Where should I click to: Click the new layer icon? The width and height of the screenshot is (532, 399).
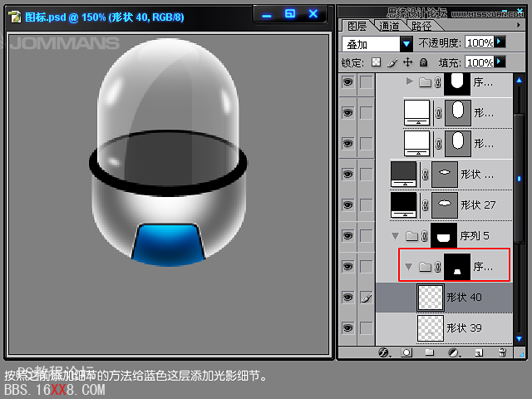tap(477, 352)
